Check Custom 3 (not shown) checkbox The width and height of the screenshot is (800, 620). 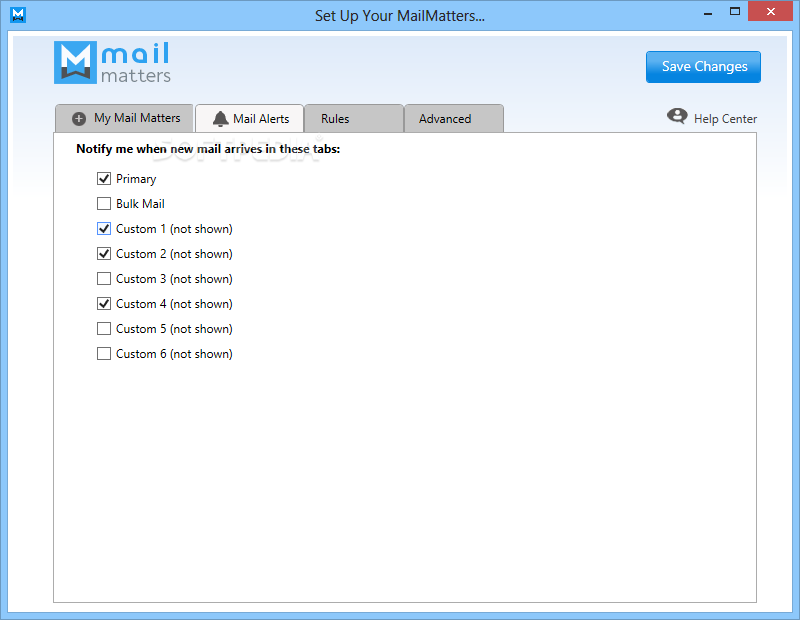coord(104,279)
